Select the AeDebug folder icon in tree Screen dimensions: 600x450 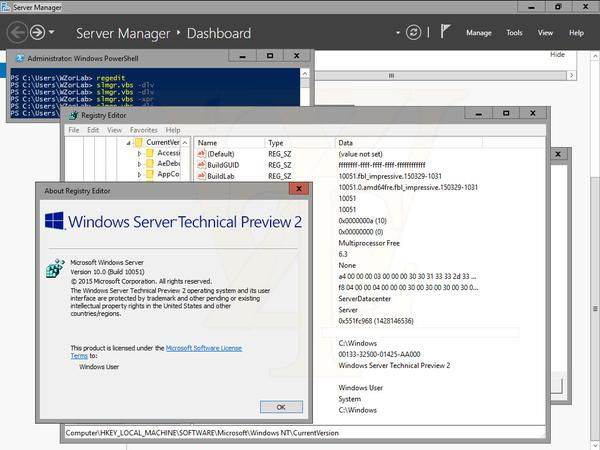coord(150,164)
